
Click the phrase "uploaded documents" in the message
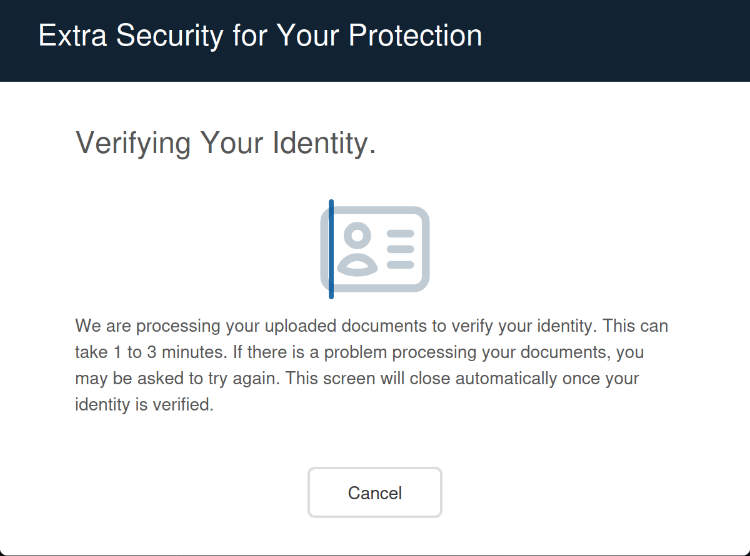pos(341,327)
